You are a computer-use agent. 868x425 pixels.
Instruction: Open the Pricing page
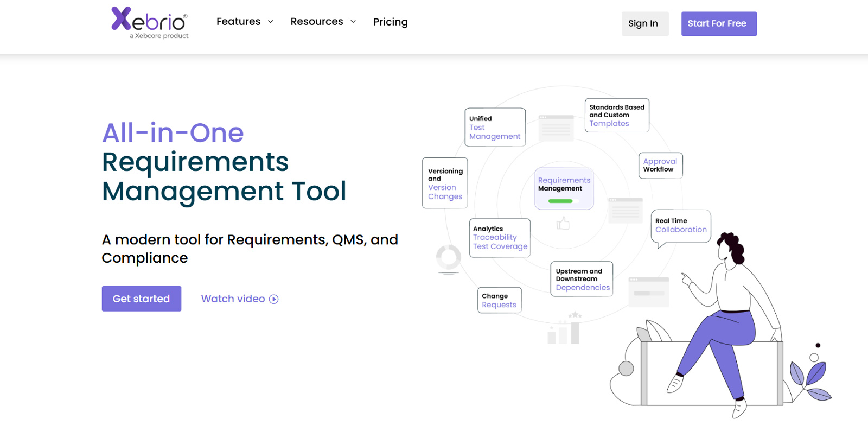pos(390,22)
